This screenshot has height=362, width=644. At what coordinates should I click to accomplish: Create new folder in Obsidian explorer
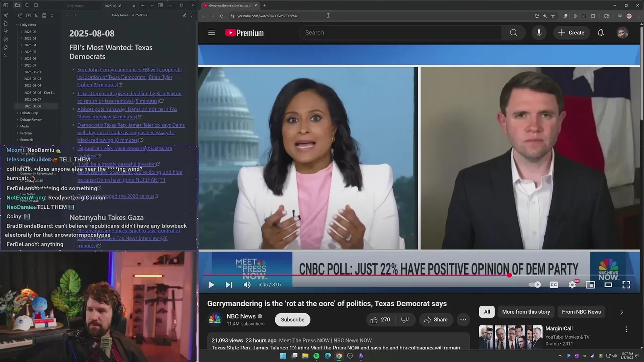click(28, 15)
